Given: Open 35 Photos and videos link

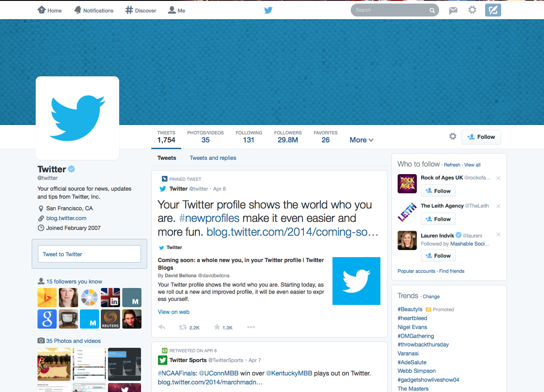Looking at the screenshot, I should pyautogui.click(x=74, y=341).
